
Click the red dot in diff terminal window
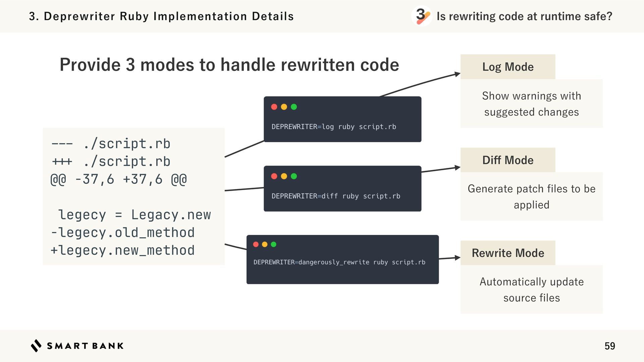274,176
